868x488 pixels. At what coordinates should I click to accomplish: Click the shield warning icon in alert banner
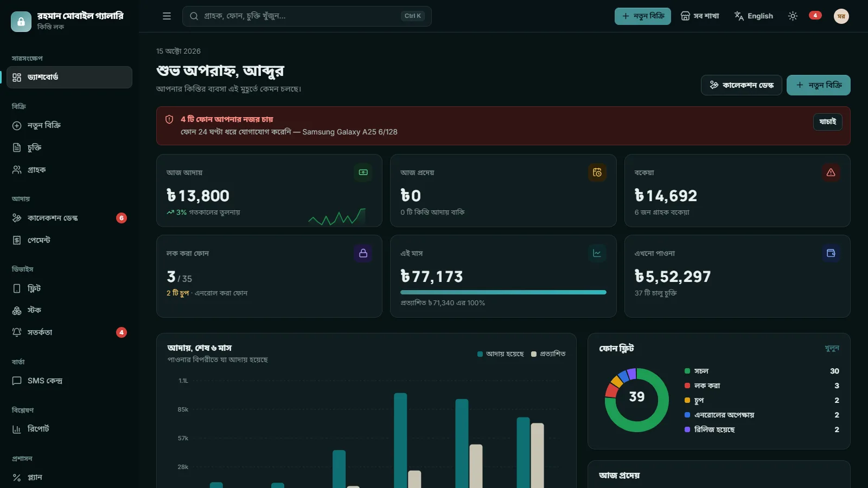click(x=169, y=119)
